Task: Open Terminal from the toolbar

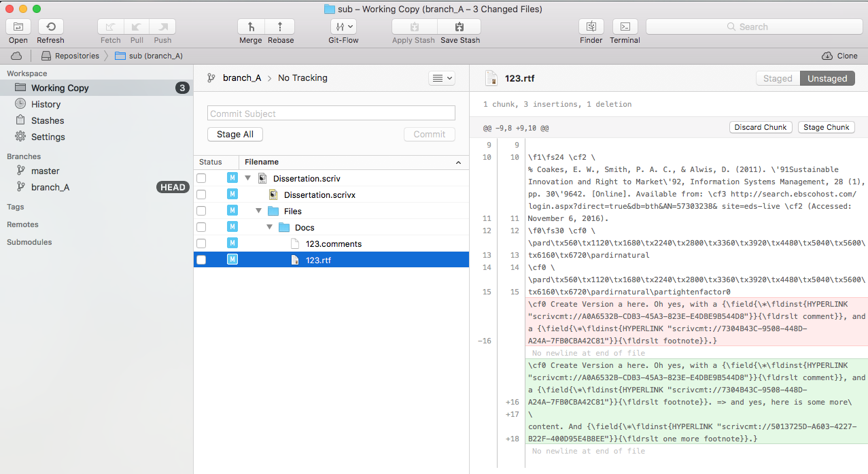Action: pos(625,27)
